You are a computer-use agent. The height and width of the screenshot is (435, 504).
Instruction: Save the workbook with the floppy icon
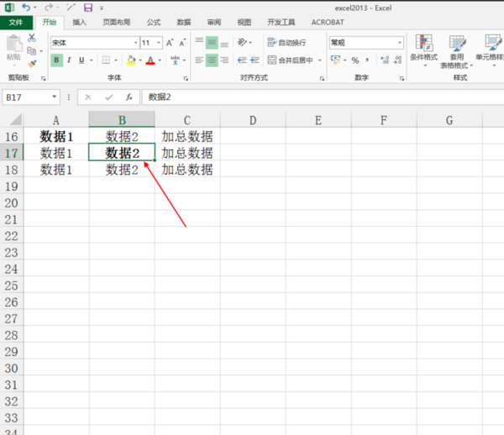point(87,8)
